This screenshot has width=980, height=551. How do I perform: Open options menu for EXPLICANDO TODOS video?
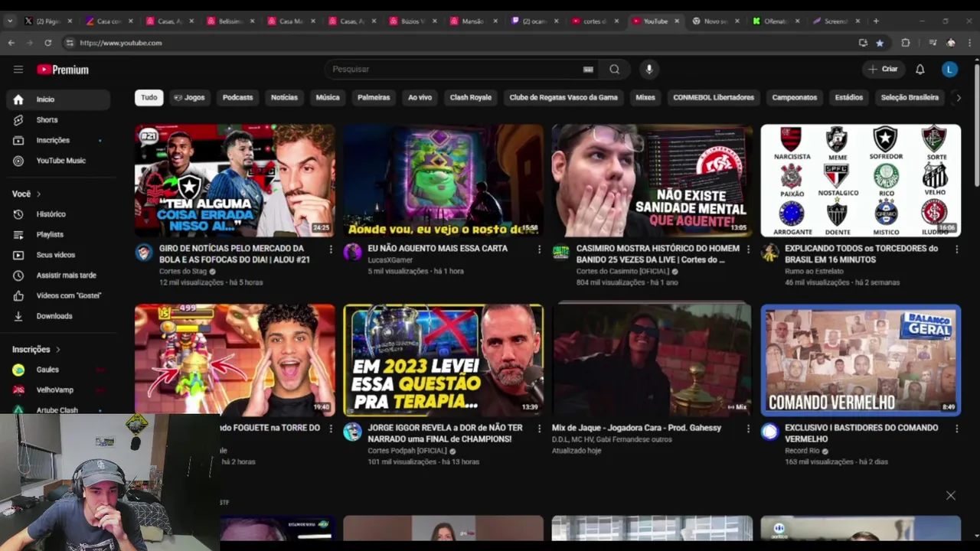click(x=956, y=249)
